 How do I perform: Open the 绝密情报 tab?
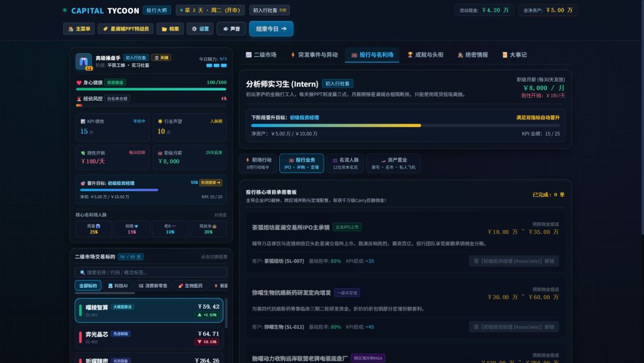[473, 55]
